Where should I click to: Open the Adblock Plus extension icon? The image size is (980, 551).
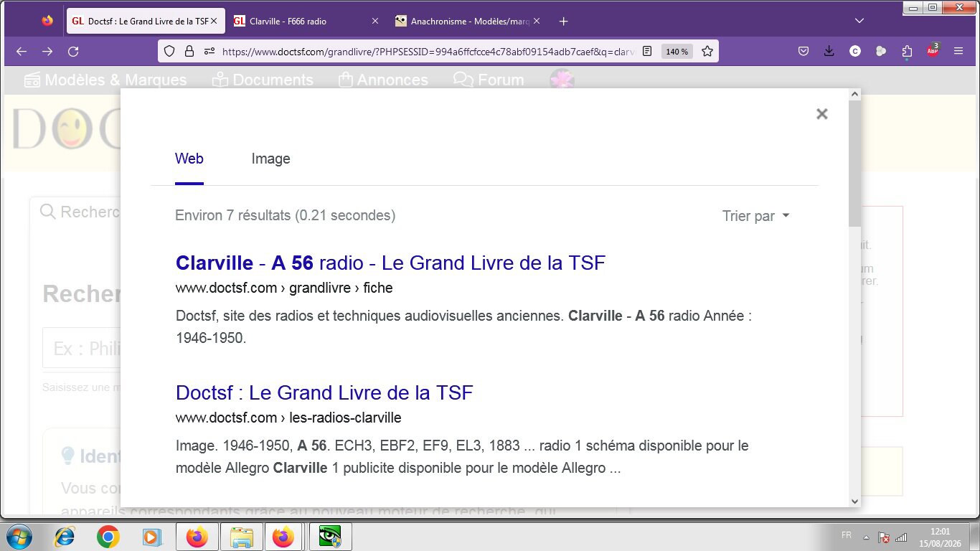[933, 50]
